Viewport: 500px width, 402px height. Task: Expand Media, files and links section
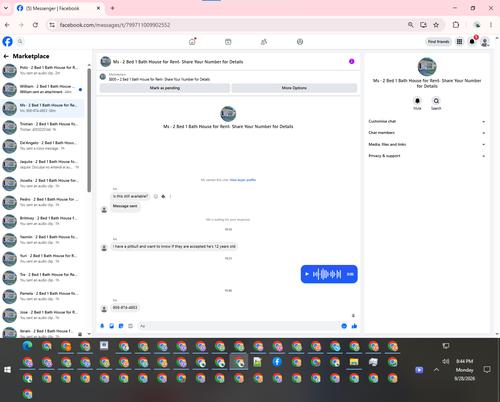pyautogui.click(x=426, y=144)
